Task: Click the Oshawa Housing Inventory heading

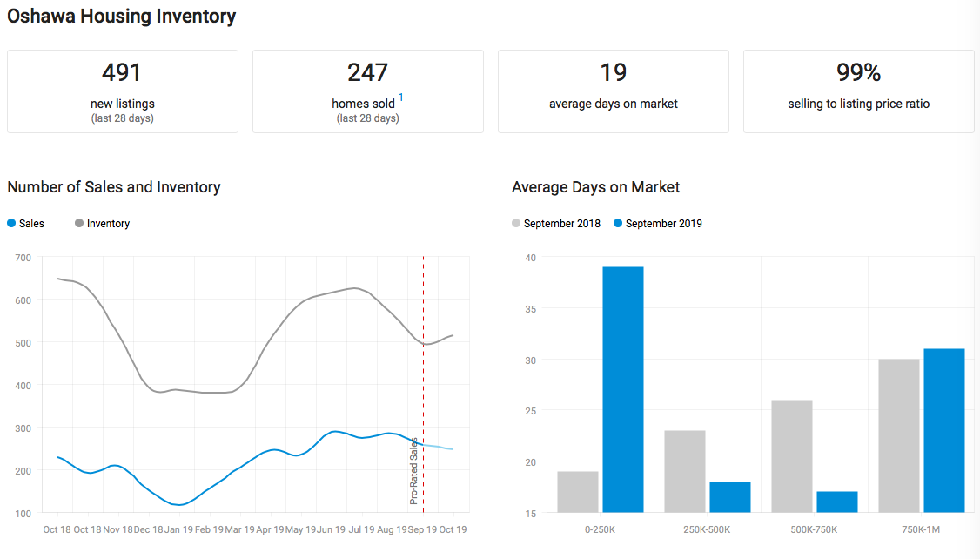Action: [x=122, y=17]
